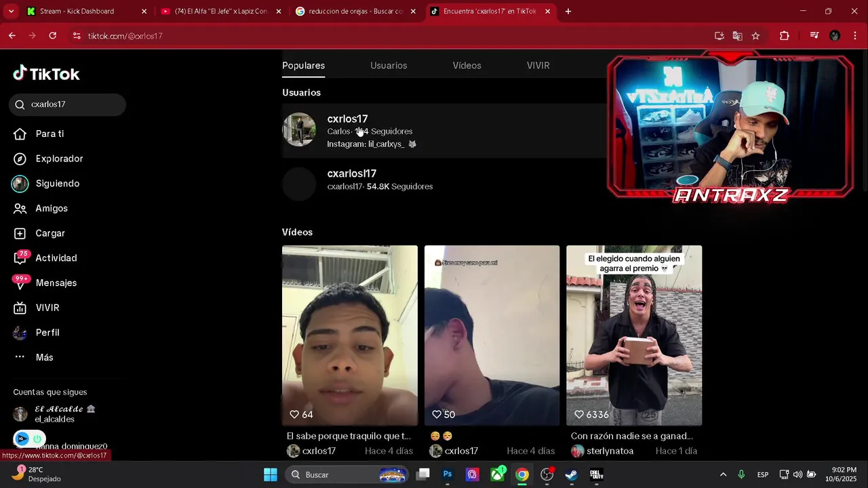Open Chrome extensions puzzle icon
Image resolution: width=868 pixels, height=488 pixels.
tap(785, 36)
